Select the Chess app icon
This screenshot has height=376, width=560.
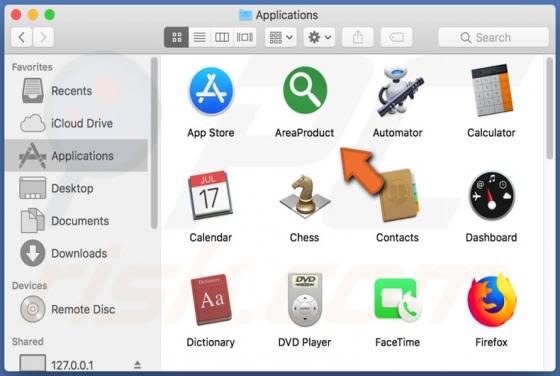(x=305, y=196)
